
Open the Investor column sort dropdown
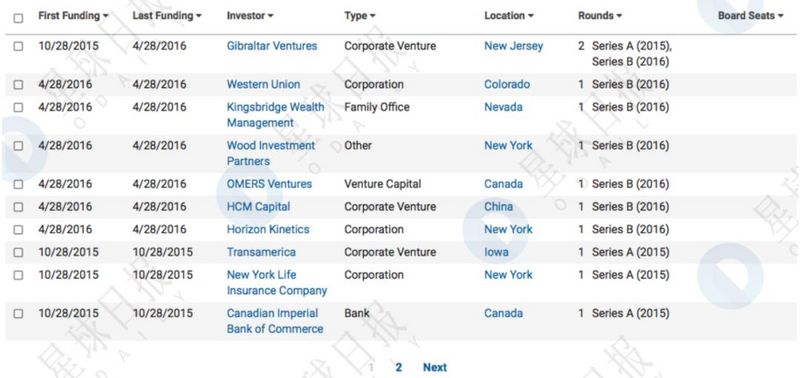[x=250, y=16]
